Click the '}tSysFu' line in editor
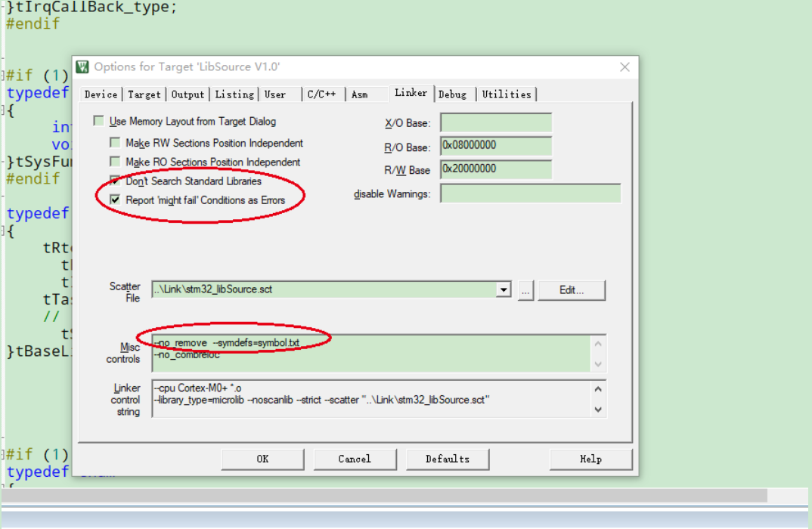Image resolution: width=812 pixels, height=529 pixels. click(x=39, y=162)
